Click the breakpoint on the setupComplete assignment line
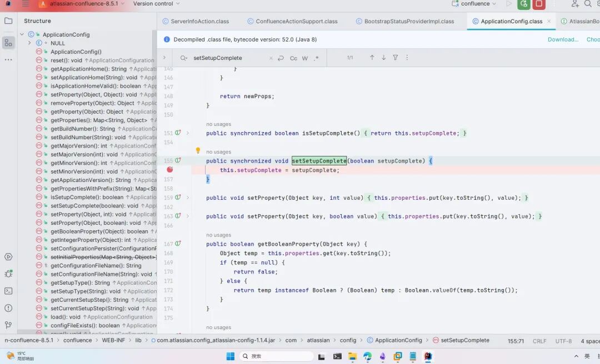 (170, 170)
